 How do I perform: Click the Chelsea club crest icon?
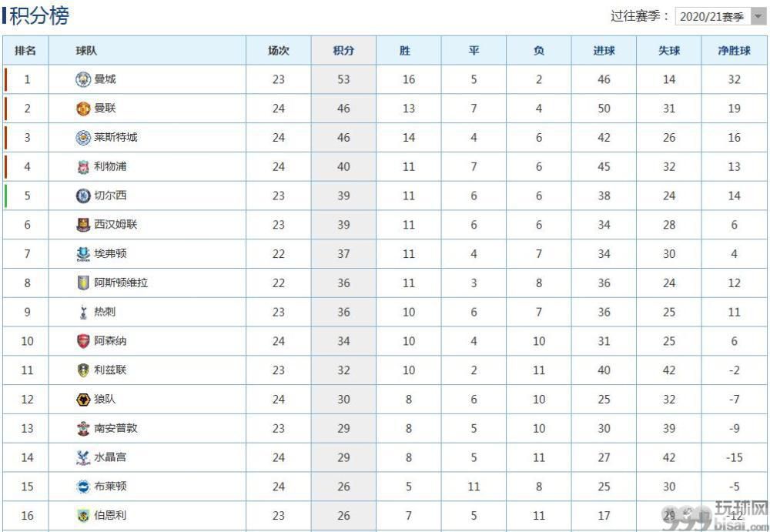(83, 196)
